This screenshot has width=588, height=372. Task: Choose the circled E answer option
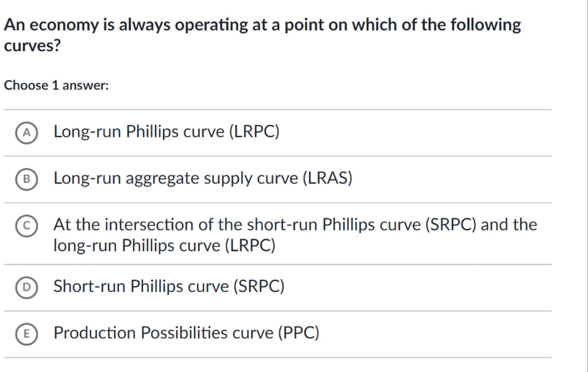pyautogui.click(x=26, y=334)
